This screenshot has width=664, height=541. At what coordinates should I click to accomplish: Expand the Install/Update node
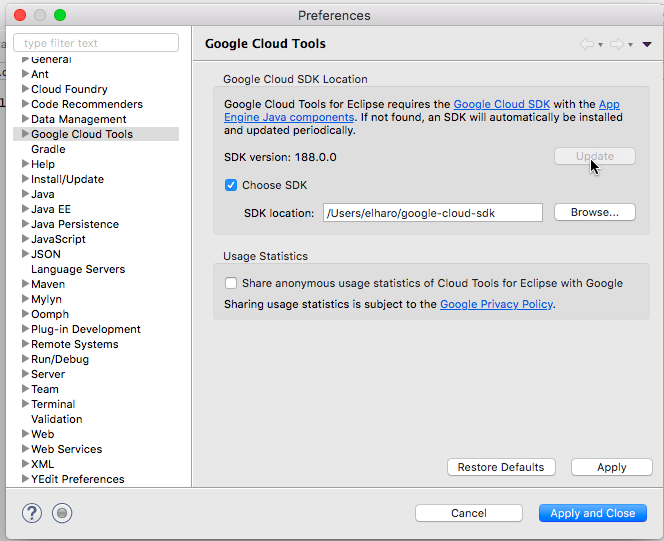25,179
